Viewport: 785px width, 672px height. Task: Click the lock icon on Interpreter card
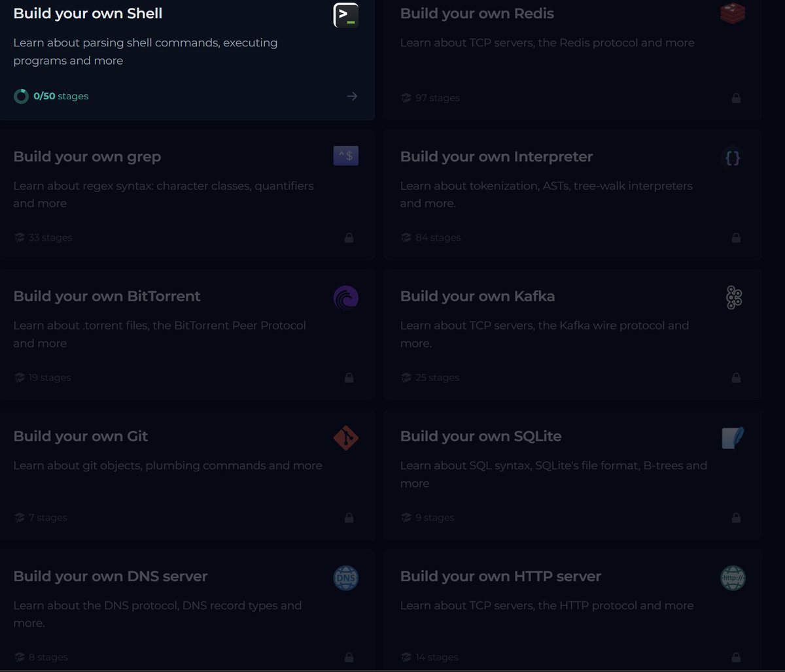736,237
